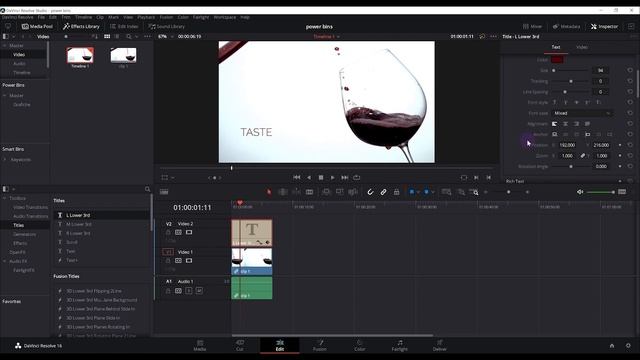Click the Position X value field
640x360 pixels.
567,145
